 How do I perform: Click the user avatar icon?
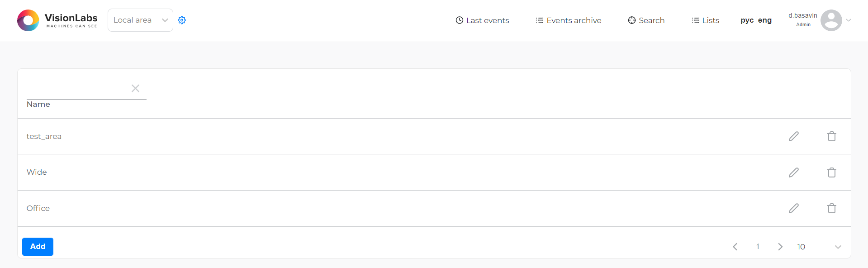click(831, 20)
